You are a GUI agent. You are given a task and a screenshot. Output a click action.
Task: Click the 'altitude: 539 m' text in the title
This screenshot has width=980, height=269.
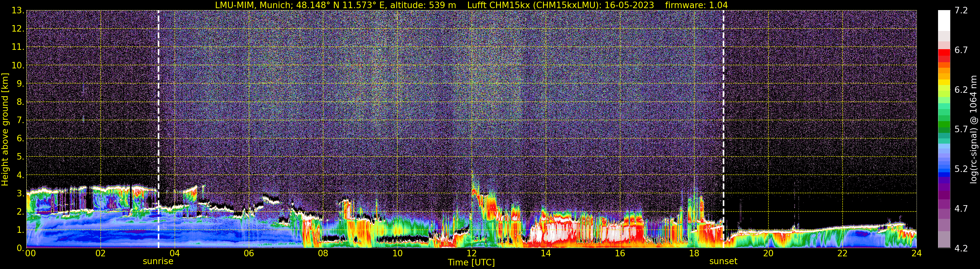pyautogui.click(x=423, y=5)
